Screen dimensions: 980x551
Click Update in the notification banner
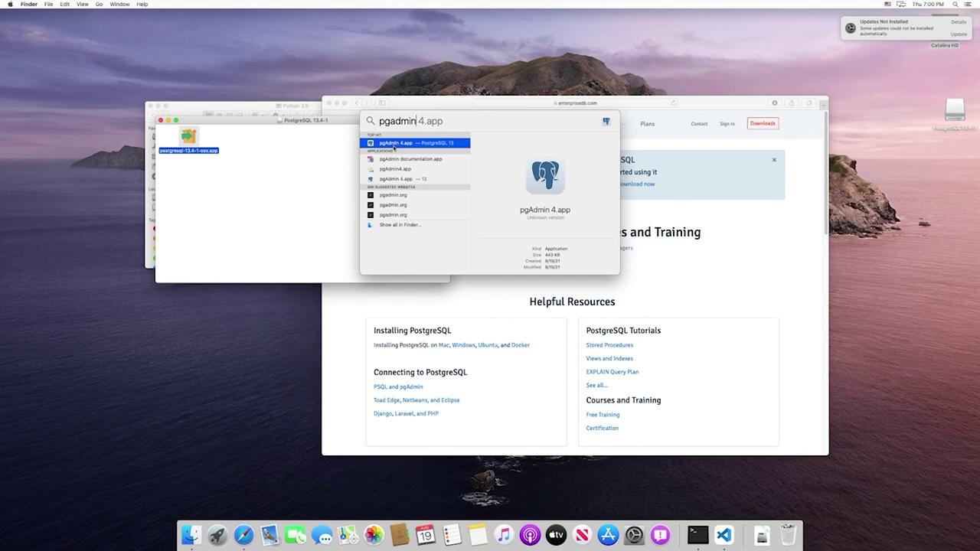[x=958, y=34]
